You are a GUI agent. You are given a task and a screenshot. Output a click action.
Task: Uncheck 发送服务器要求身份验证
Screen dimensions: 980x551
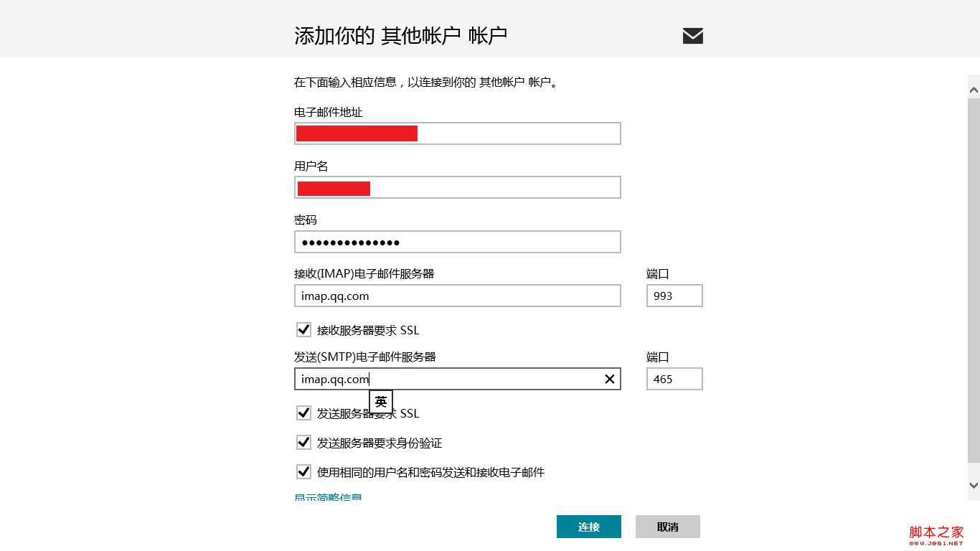(303, 442)
